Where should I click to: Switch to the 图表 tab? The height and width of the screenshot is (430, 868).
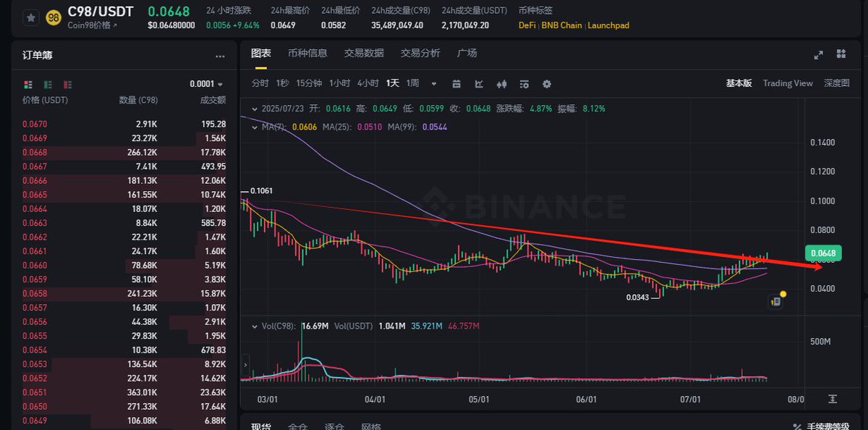click(261, 53)
